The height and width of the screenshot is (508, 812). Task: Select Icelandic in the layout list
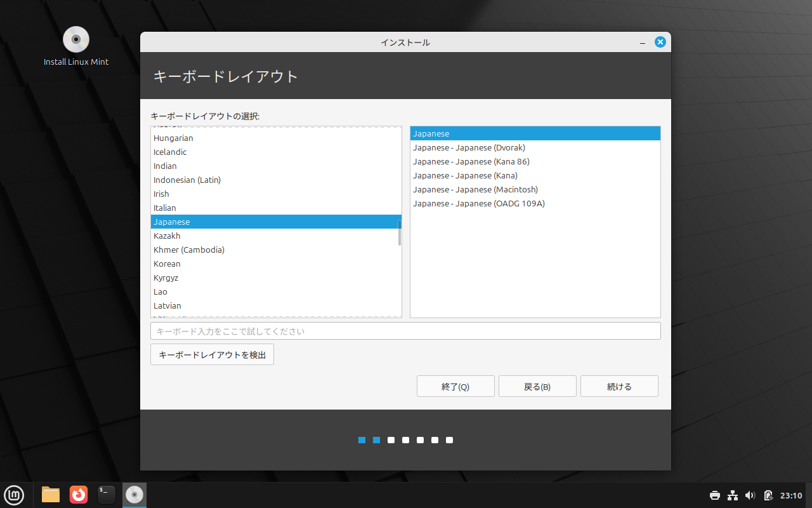pyautogui.click(x=276, y=152)
